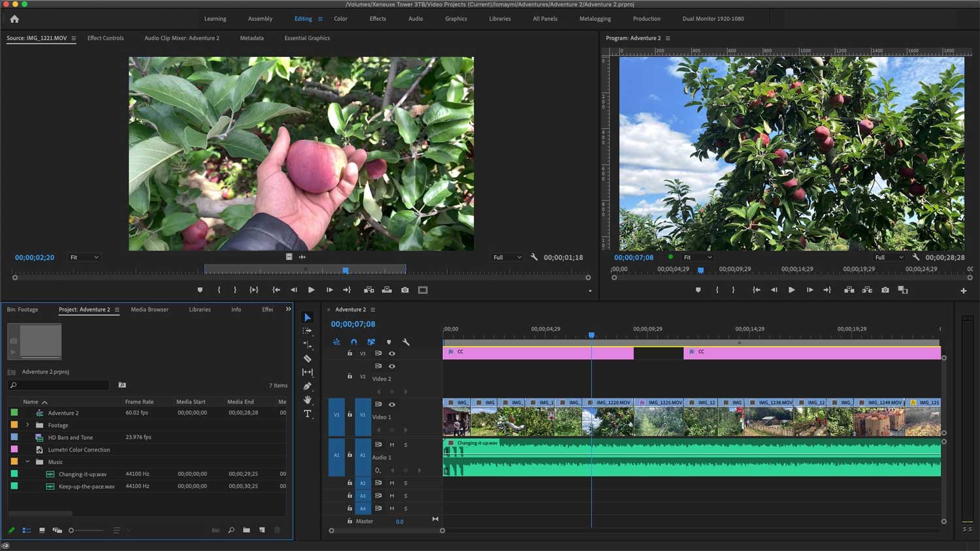The height and width of the screenshot is (551, 980).
Task: Open the Assembly workspace
Action: click(260, 18)
